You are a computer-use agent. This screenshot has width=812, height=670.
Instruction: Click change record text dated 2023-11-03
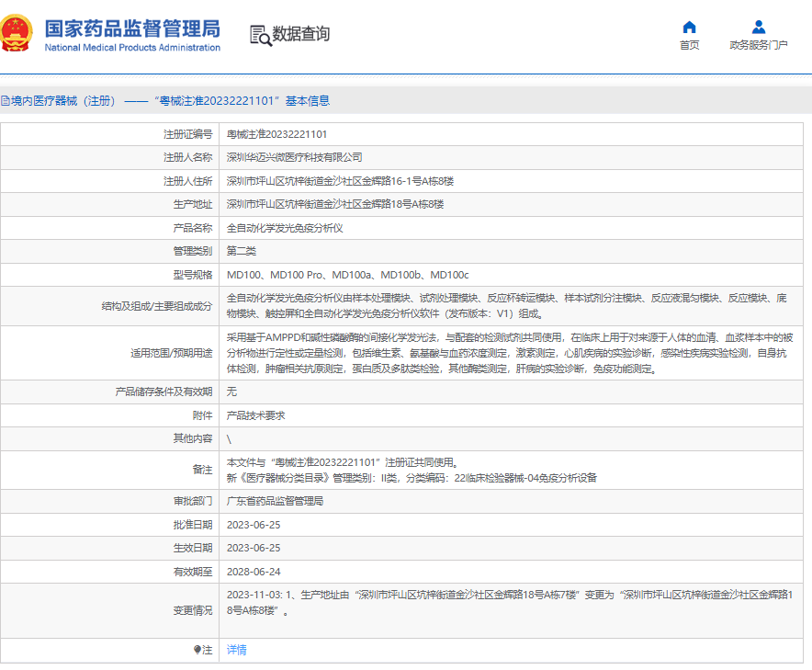510,603
